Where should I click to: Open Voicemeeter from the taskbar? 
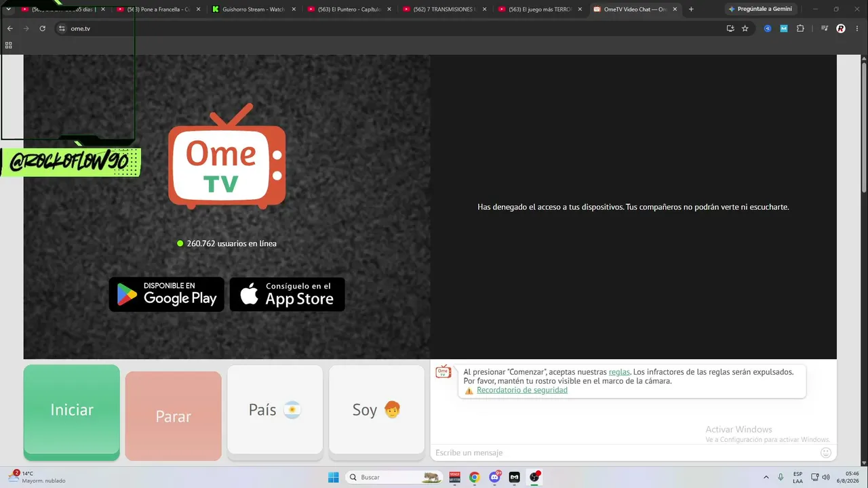pyautogui.click(x=454, y=477)
